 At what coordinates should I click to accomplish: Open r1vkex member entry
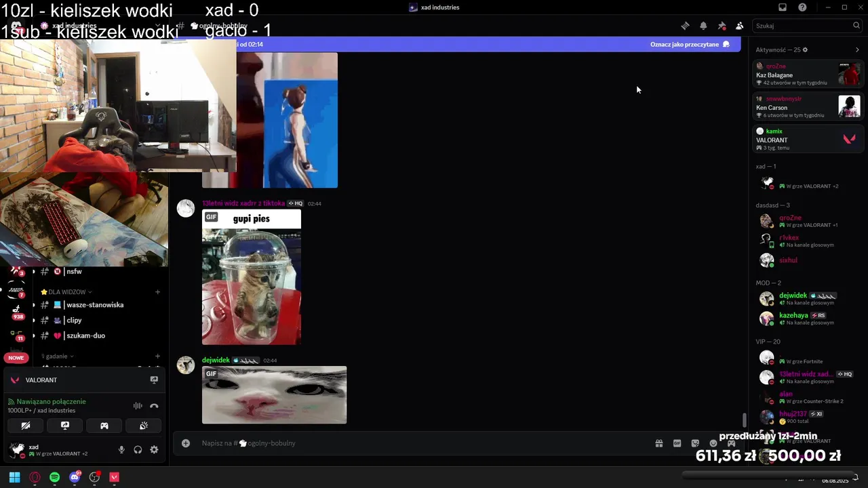[x=808, y=241]
